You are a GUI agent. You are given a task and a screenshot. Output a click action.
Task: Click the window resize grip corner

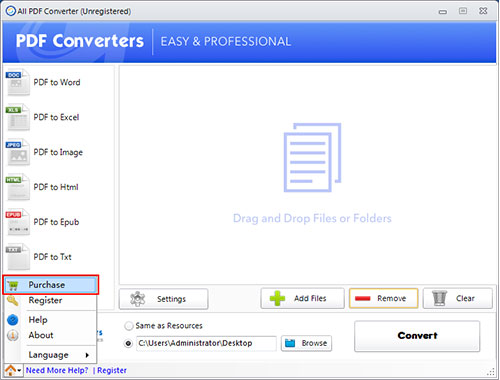click(491, 372)
